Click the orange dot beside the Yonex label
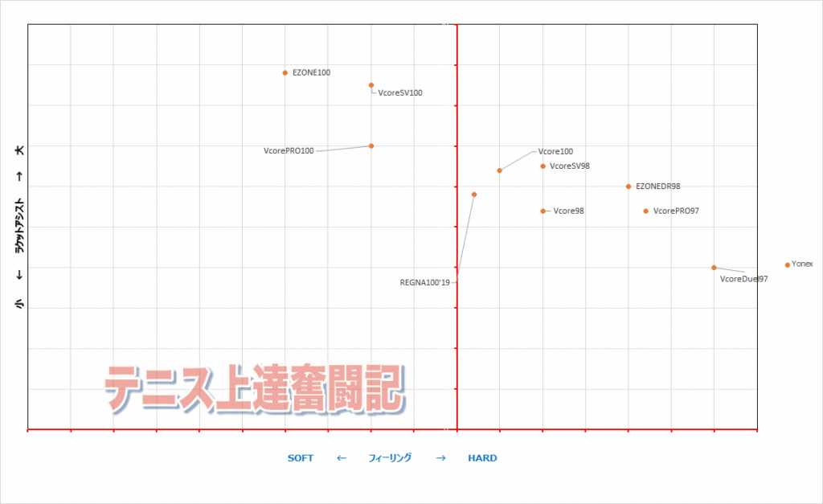Viewport: 823px width, 504px height. coord(788,265)
